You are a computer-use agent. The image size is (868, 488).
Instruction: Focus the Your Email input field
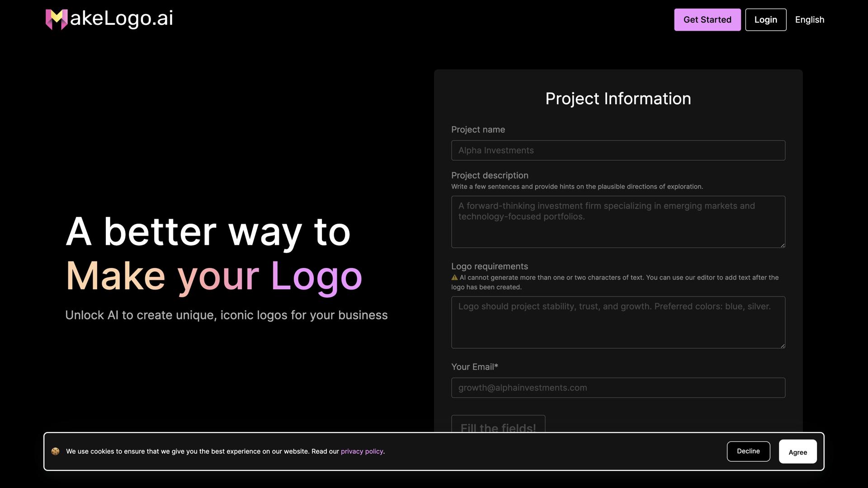618,388
